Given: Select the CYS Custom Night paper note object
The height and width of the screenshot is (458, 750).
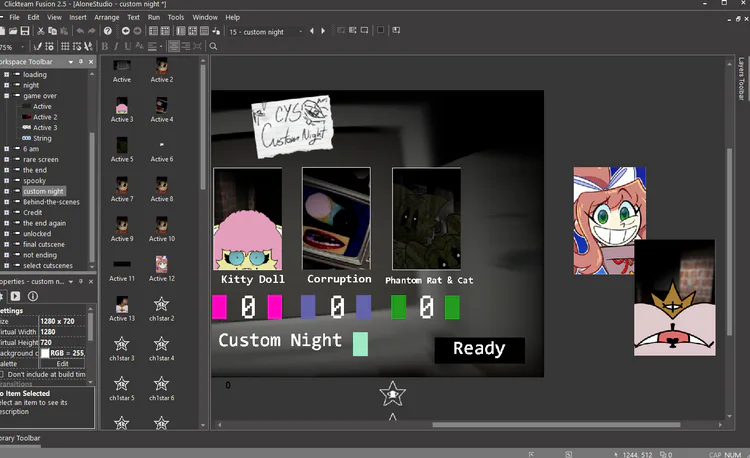Looking at the screenshot, I should (x=292, y=126).
